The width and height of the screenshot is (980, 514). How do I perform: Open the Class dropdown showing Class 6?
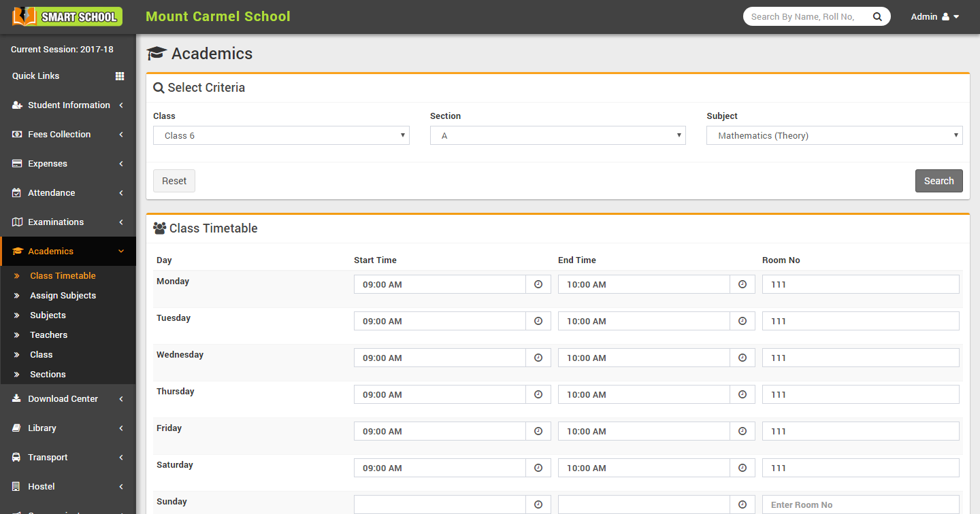[x=281, y=135]
